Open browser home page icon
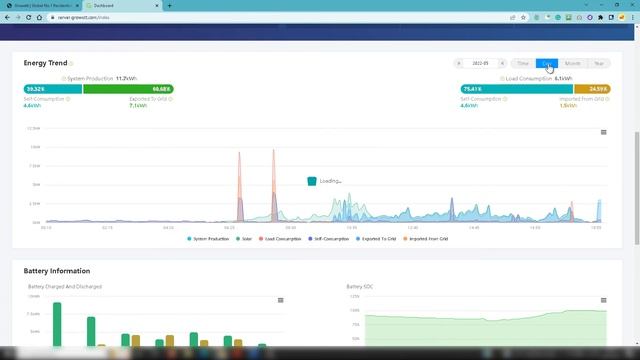Image resolution: width=640 pixels, height=360 pixels. pyautogui.click(x=39, y=18)
